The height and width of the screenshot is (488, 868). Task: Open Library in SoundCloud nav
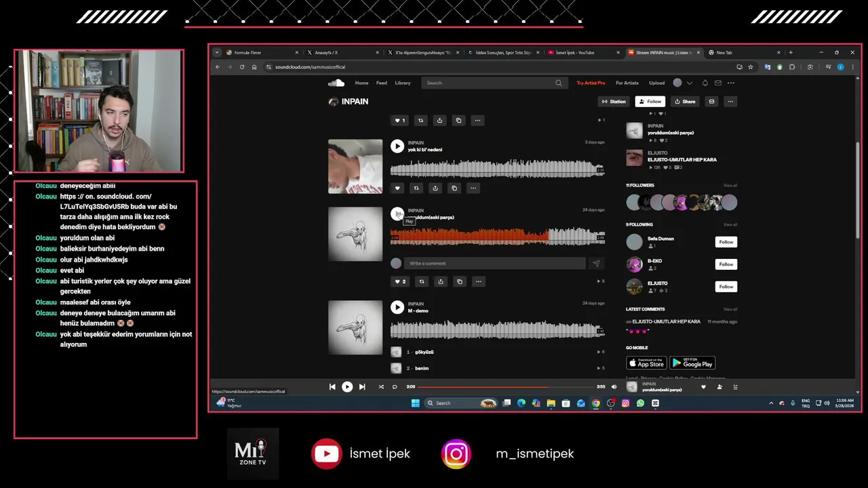(403, 83)
